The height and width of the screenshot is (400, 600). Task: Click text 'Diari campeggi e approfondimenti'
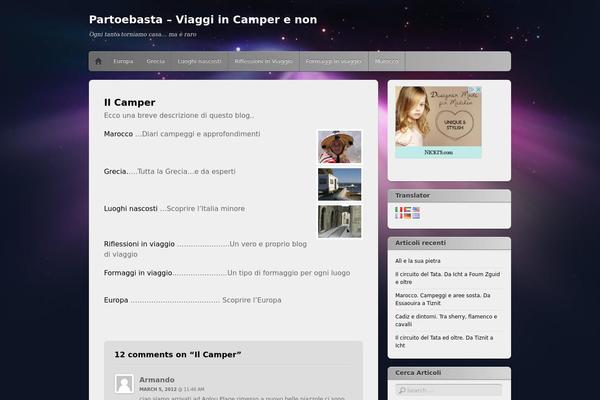201,134
